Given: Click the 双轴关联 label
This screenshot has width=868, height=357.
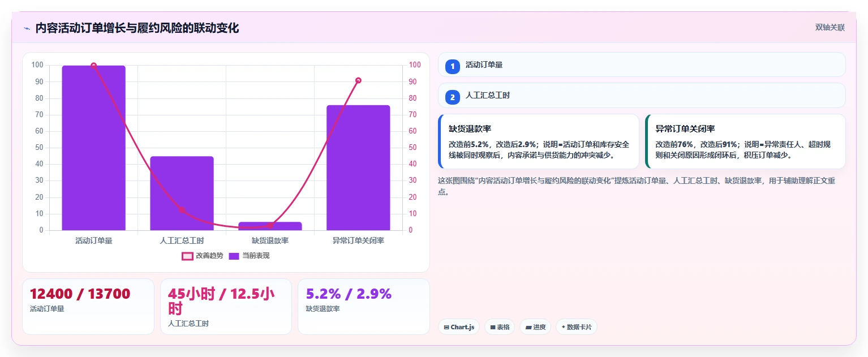Looking at the screenshot, I should (830, 28).
